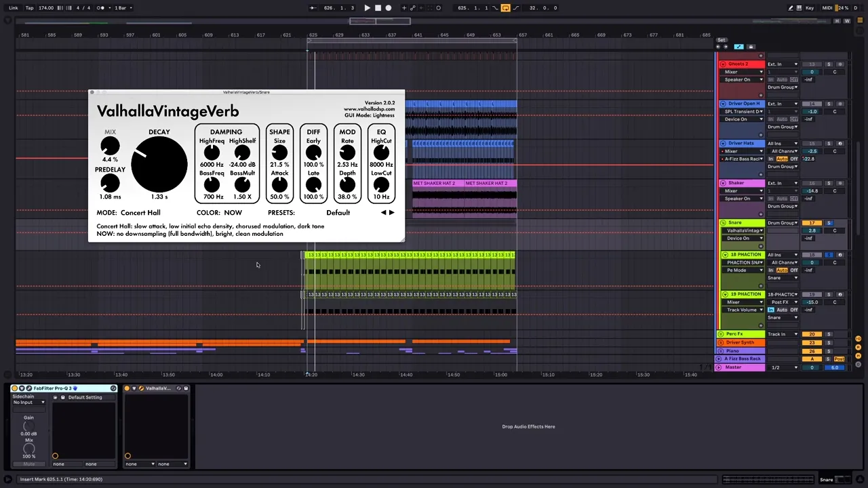Open Master output 1/2 dropdown
Viewport: 868px width, 488px height.
(783, 367)
